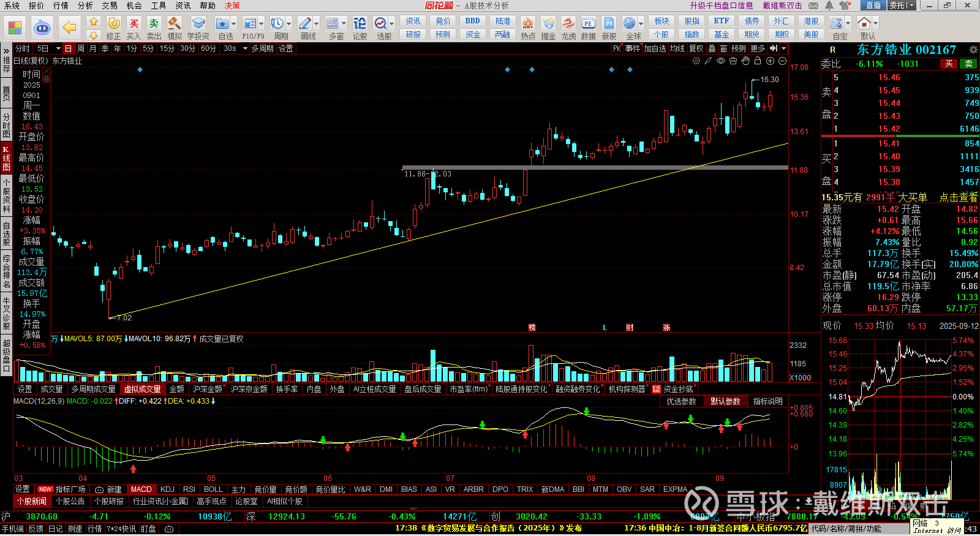Toggle 复权 price adjustment option
The width and height of the screenshot is (980, 536).
tap(696, 48)
